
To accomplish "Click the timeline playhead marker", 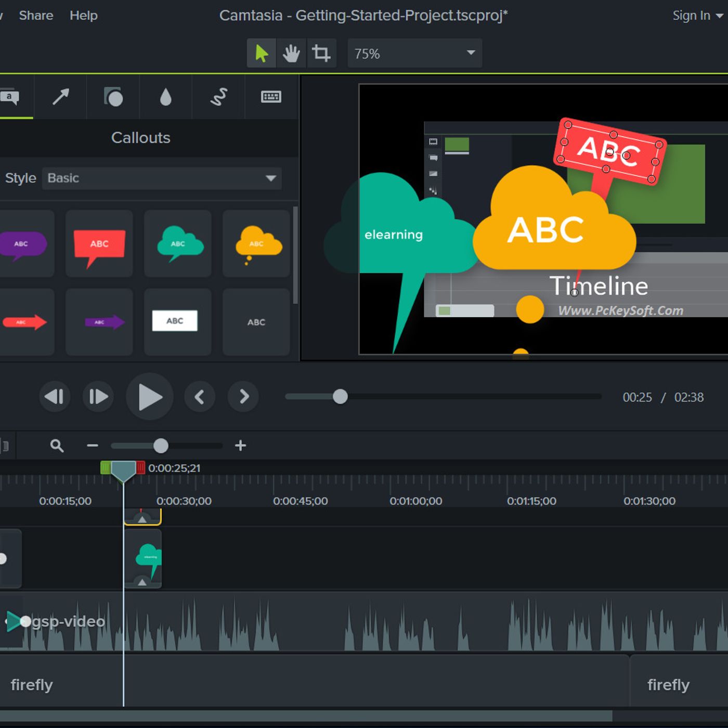I will point(123,471).
